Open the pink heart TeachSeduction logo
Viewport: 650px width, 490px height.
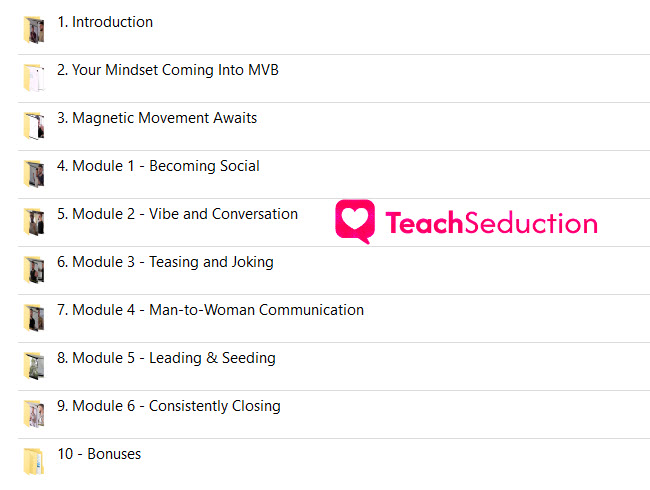click(355, 221)
